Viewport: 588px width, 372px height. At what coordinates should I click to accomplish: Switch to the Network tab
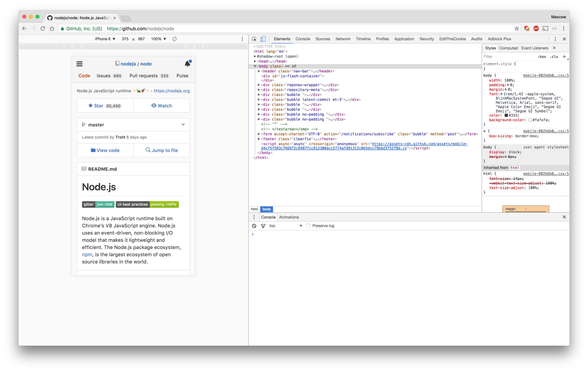343,39
